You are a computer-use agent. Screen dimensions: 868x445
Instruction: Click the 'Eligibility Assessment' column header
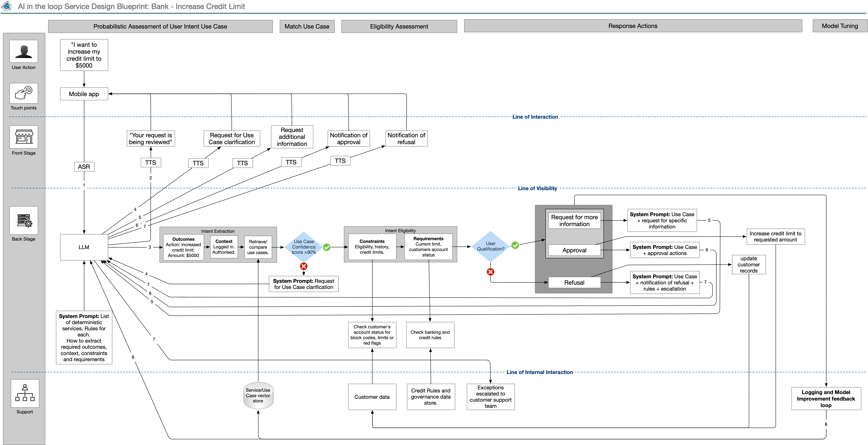(399, 26)
